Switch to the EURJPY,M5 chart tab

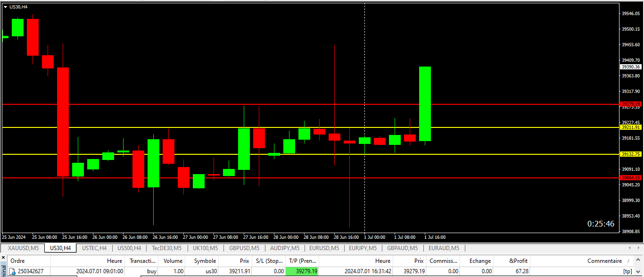pos(363,248)
